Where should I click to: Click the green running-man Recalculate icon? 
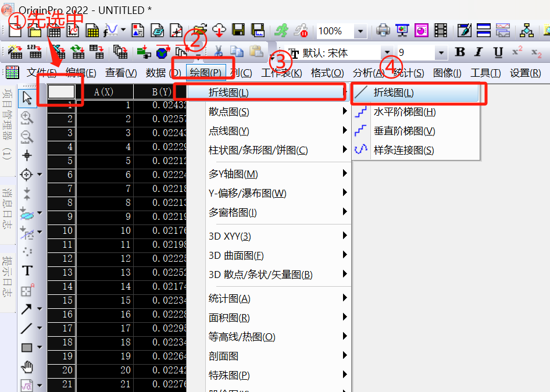coord(281,30)
